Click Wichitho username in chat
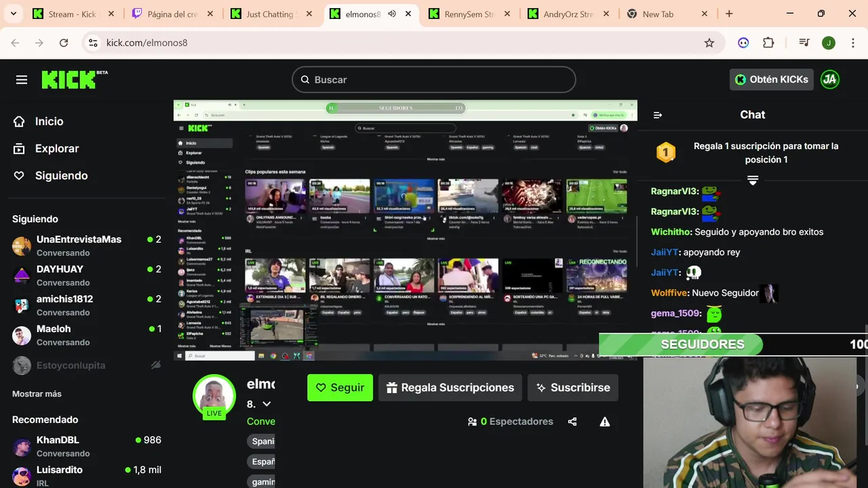Image resolution: width=868 pixels, height=488 pixels. click(671, 232)
